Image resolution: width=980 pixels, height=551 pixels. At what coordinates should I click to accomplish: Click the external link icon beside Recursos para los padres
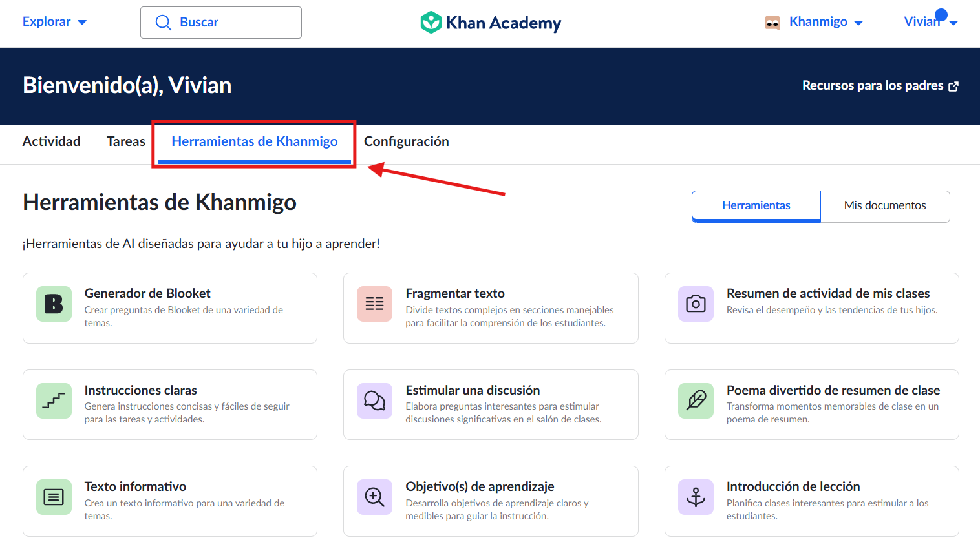[953, 86]
